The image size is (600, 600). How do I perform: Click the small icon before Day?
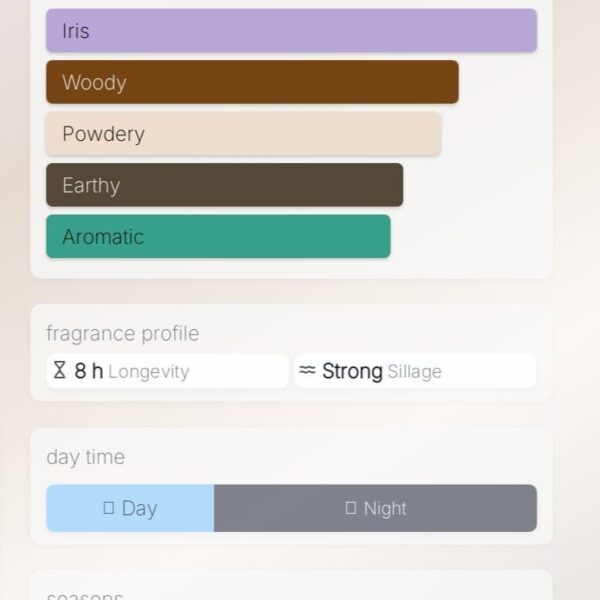(x=108, y=508)
